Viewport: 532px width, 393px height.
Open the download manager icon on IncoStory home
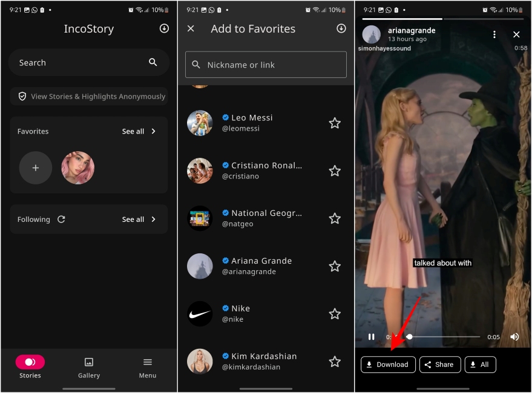point(164,28)
